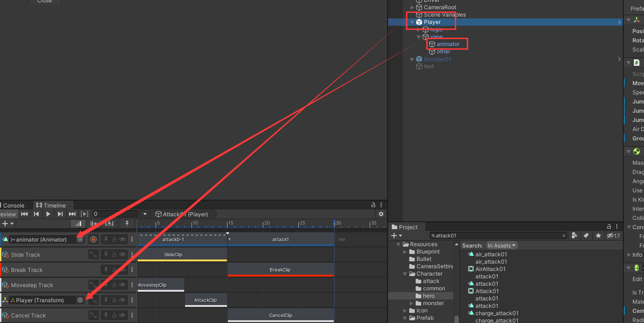Click Search by Label tag icon
Viewport: 644px width, 323px height.
coord(586,236)
